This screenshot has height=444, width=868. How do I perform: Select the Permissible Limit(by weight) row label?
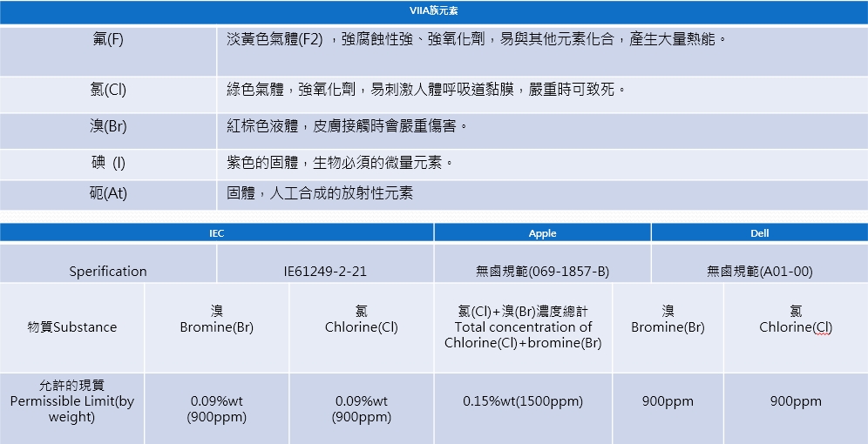(x=72, y=401)
